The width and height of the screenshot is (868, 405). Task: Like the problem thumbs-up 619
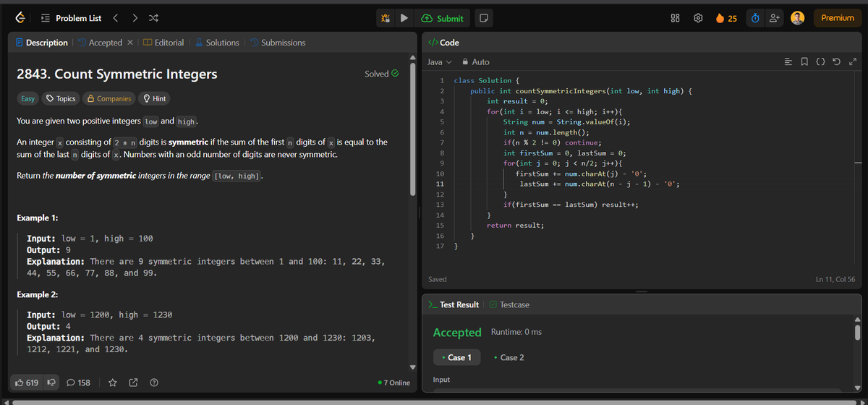tap(27, 383)
